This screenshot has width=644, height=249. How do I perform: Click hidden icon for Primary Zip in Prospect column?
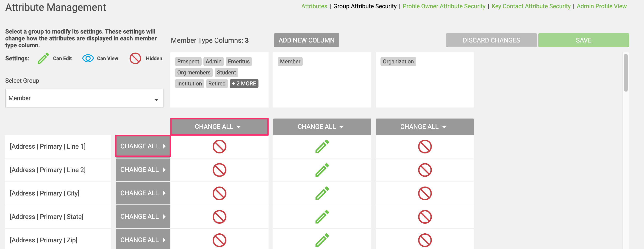[x=219, y=240]
